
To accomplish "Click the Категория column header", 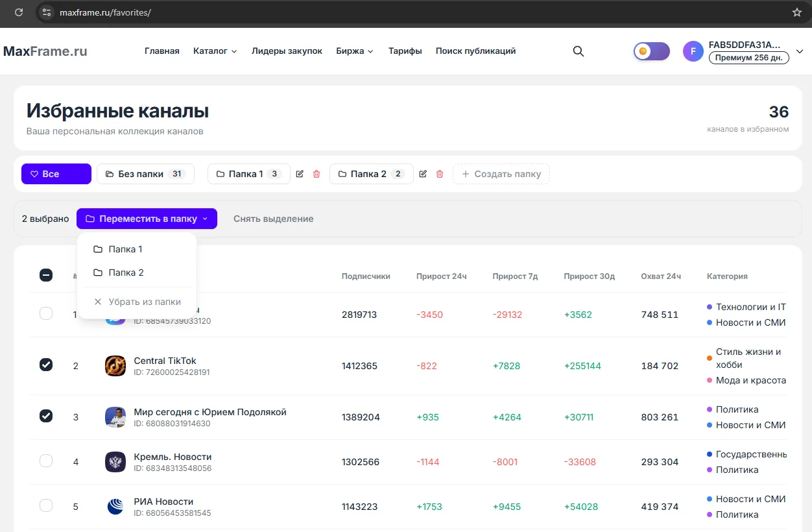I will [727, 276].
